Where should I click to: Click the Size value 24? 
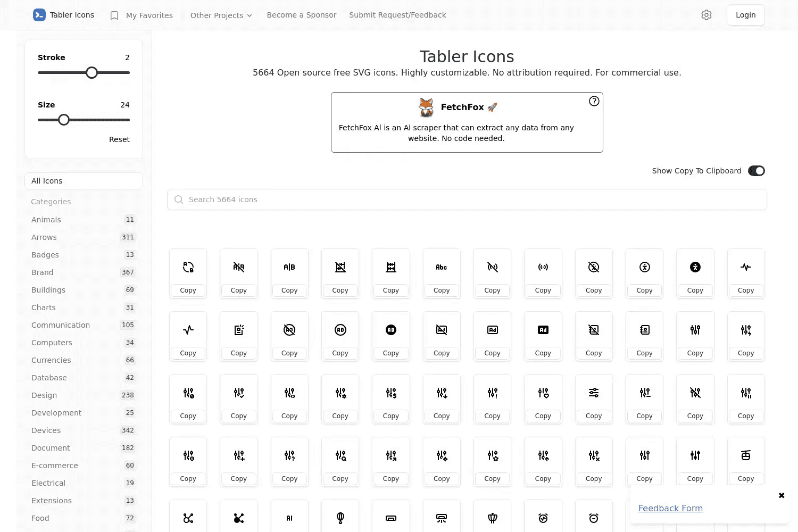125,105
